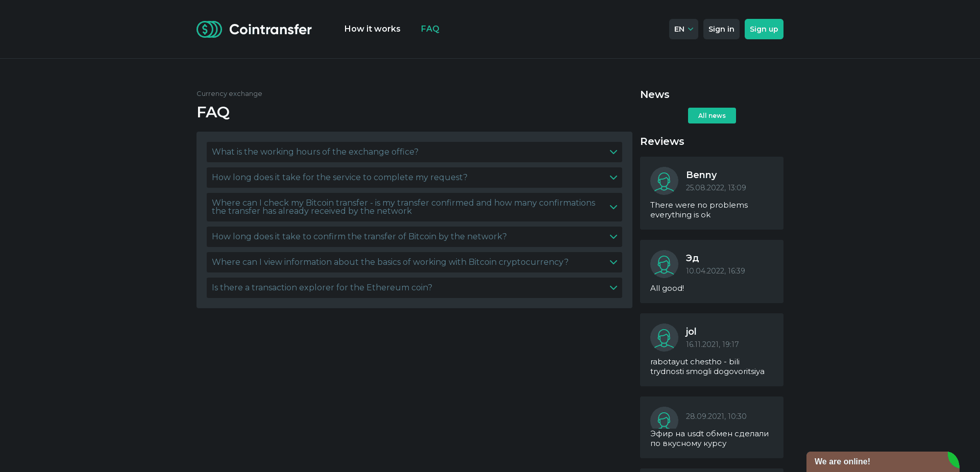Click the reviewer name Benny
The image size is (980, 472).
coord(701,175)
